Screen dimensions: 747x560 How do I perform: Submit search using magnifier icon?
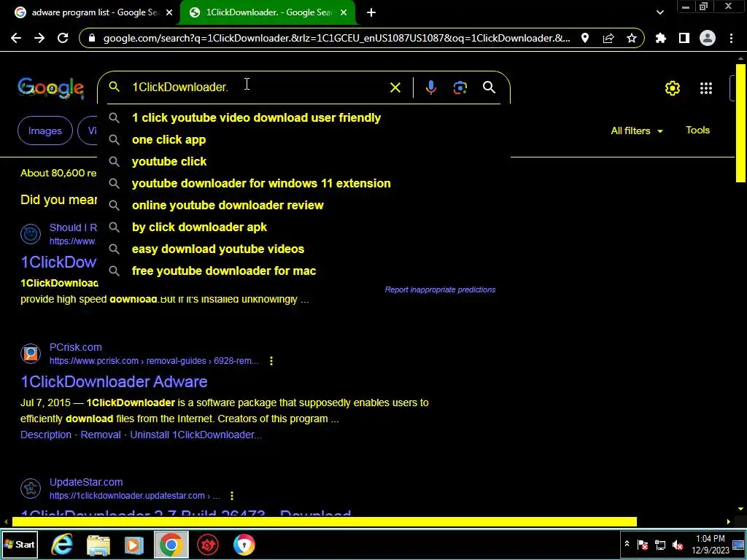click(489, 87)
